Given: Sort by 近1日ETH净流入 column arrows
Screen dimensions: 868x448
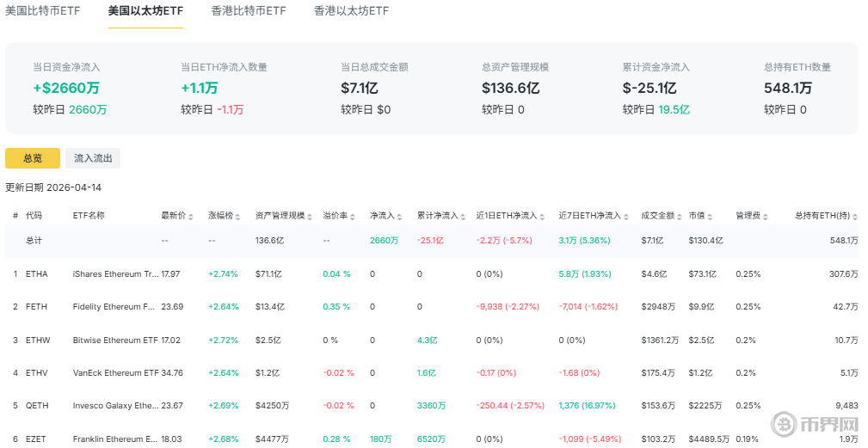Looking at the screenshot, I should pyautogui.click(x=542, y=216).
